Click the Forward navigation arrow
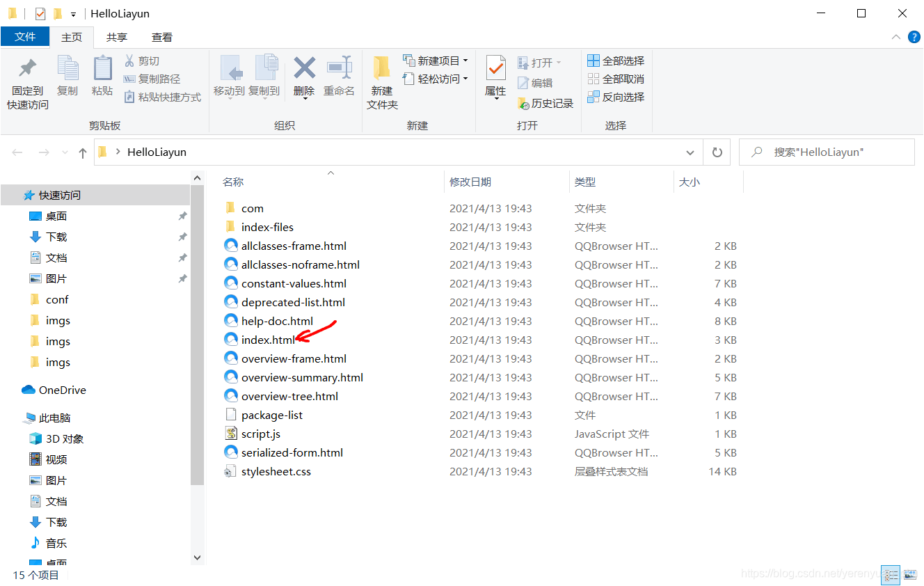Screen dimensions: 924x586 pos(43,152)
